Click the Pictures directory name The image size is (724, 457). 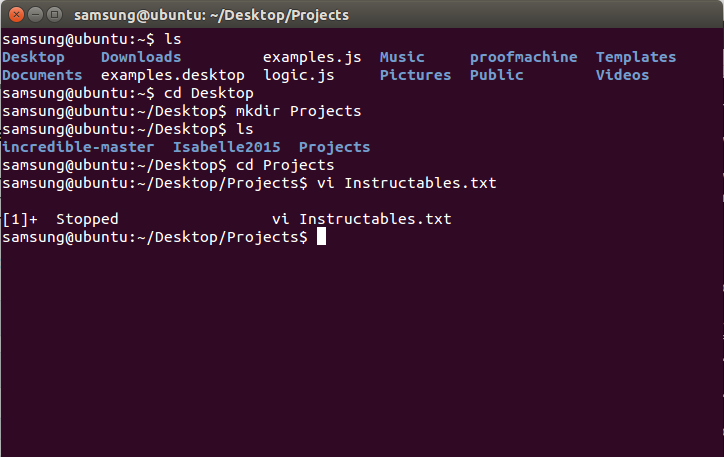click(x=415, y=75)
